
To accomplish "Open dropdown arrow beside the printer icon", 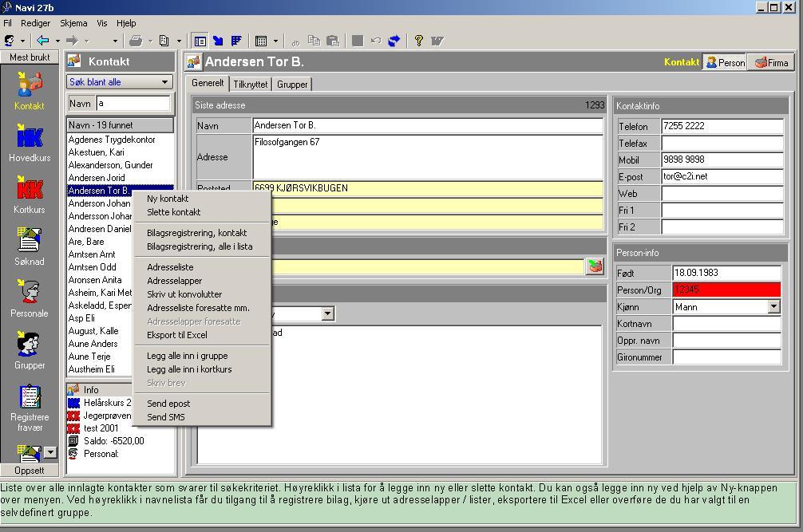I will pyautogui.click(x=150, y=41).
